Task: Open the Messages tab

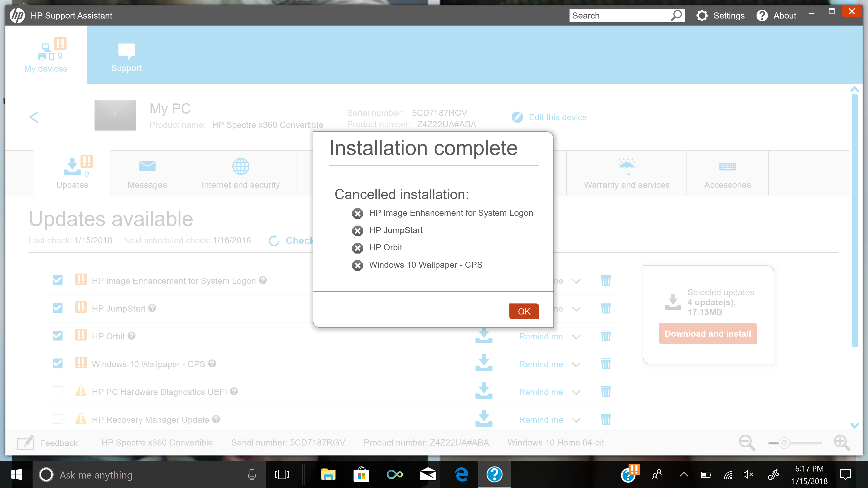Action: (x=147, y=173)
